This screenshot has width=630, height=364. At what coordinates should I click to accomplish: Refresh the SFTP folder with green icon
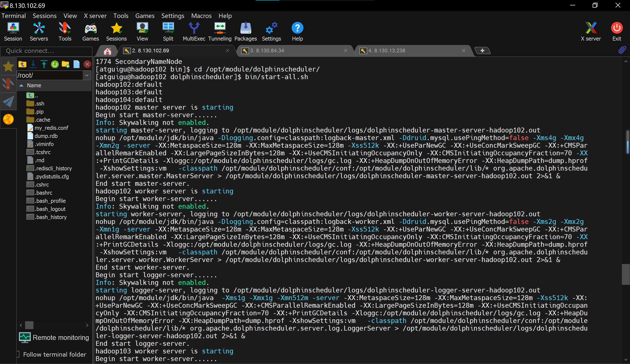[x=54, y=64]
